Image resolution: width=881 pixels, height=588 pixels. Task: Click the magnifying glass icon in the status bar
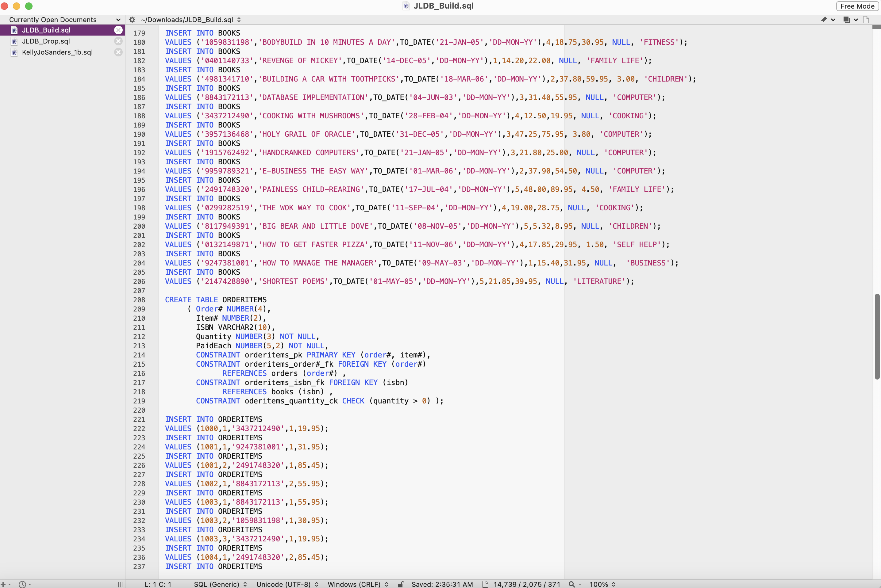click(x=572, y=584)
